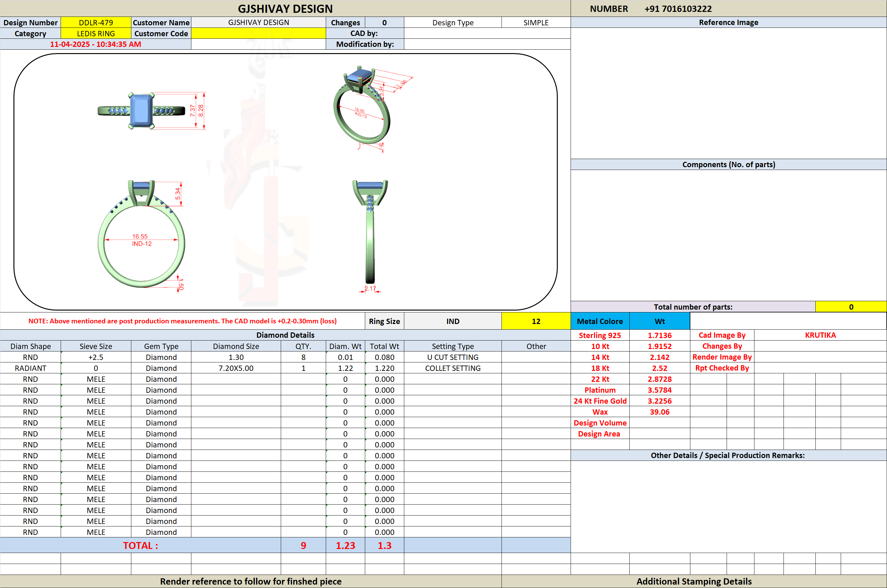Click the U CUT SETTING cell

(x=452, y=357)
